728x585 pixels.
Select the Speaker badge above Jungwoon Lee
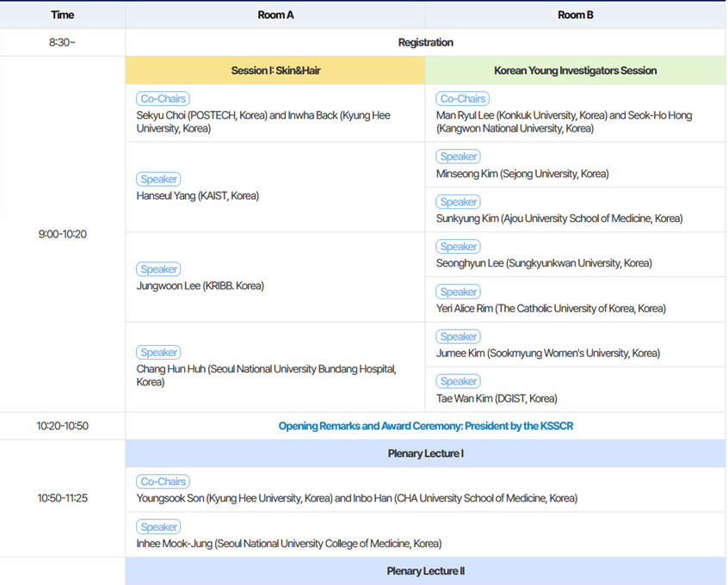click(x=158, y=269)
